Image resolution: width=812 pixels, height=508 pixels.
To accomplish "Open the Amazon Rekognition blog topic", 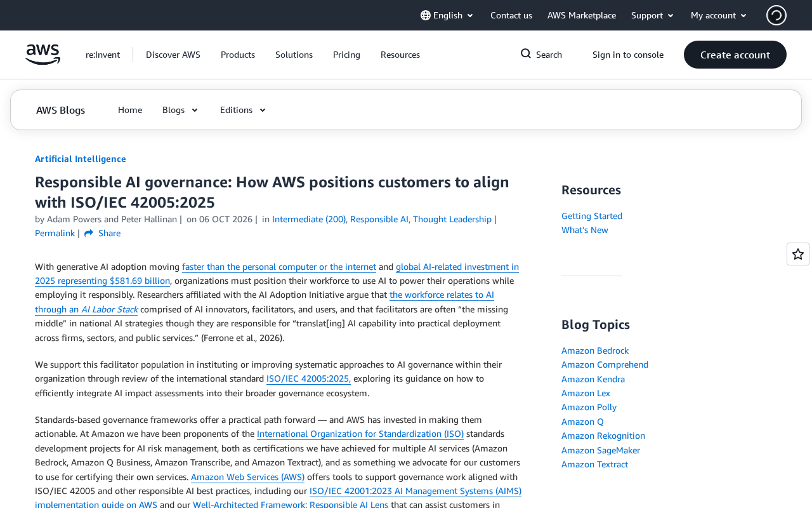I will point(603,436).
